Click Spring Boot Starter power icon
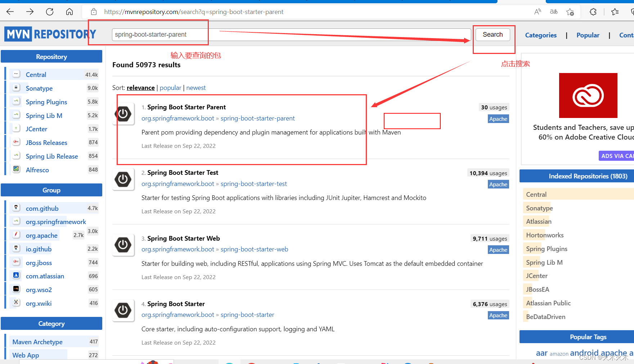 pyautogui.click(x=123, y=310)
